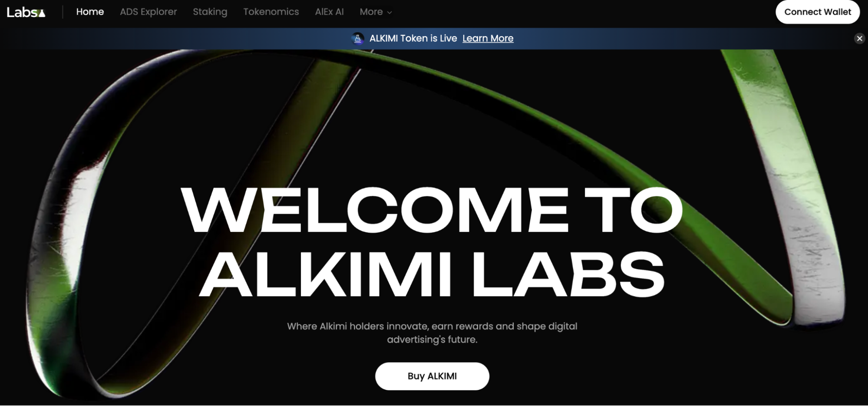
Task: Dismiss the announcement banner with the X
Action: click(859, 39)
